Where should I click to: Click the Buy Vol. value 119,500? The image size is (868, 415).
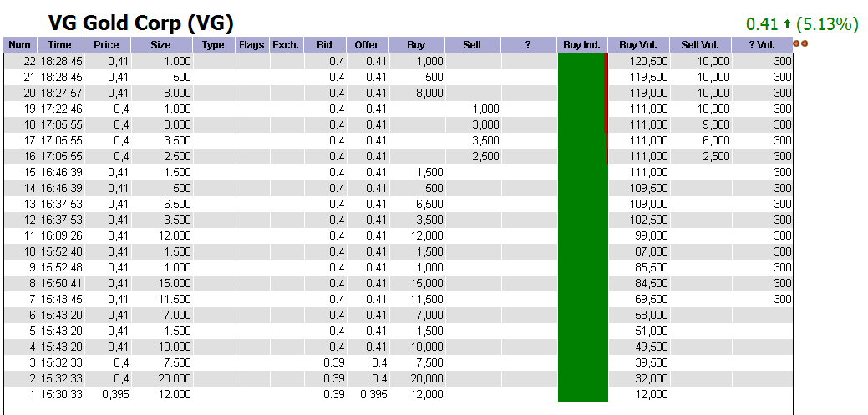649,77
